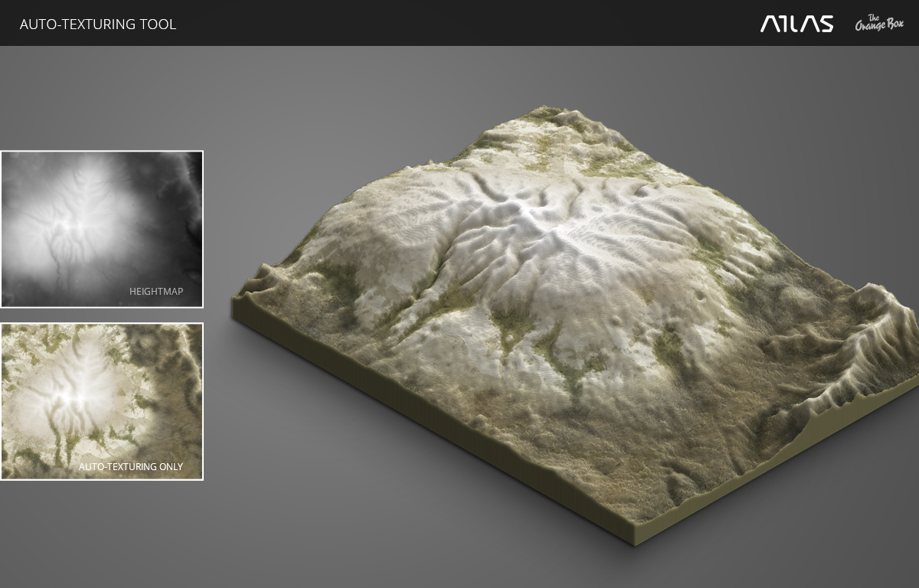Click the Orange Box script lettering
The image size is (919, 588).
pyautogui.click(x=879, y=25)
